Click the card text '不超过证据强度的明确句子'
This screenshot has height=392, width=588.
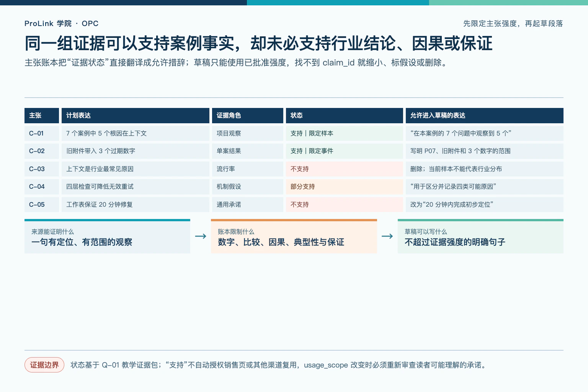(x=455, y=242)
